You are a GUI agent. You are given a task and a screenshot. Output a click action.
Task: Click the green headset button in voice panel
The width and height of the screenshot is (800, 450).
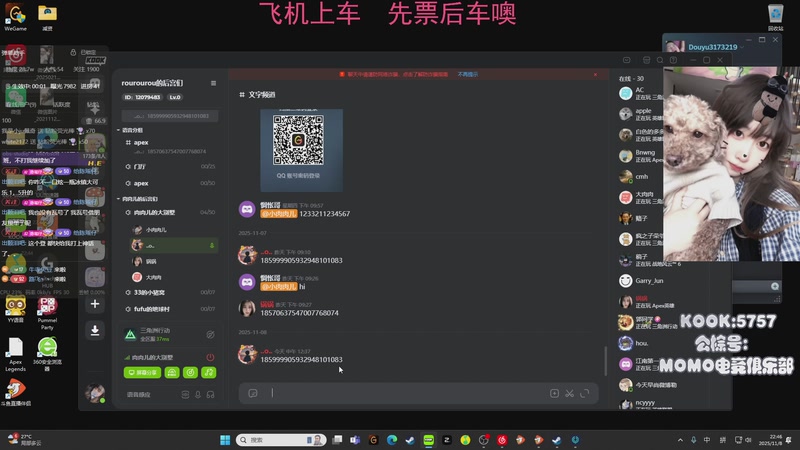[x=172, y=372]
